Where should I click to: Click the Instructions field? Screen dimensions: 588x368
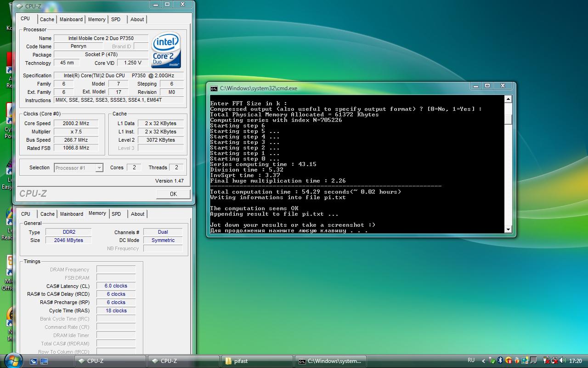click(x=119, y=100)
